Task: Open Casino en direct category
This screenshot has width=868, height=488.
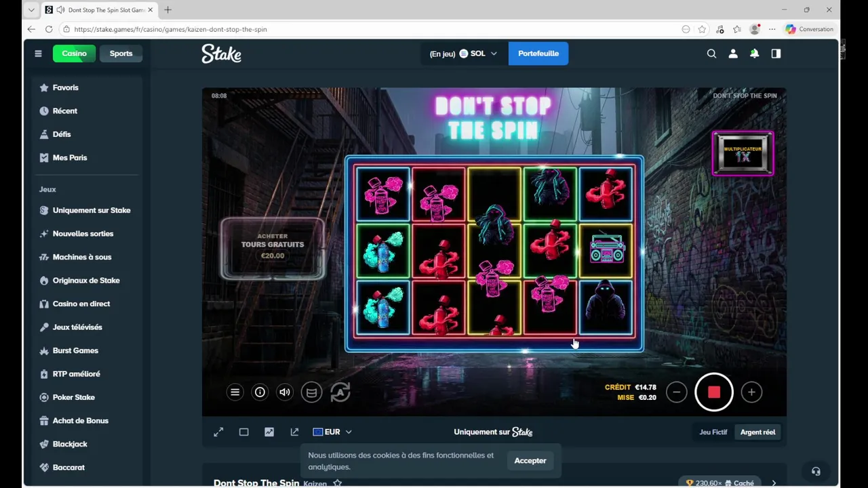Action: pyautogui.click(x=83, y=304)
